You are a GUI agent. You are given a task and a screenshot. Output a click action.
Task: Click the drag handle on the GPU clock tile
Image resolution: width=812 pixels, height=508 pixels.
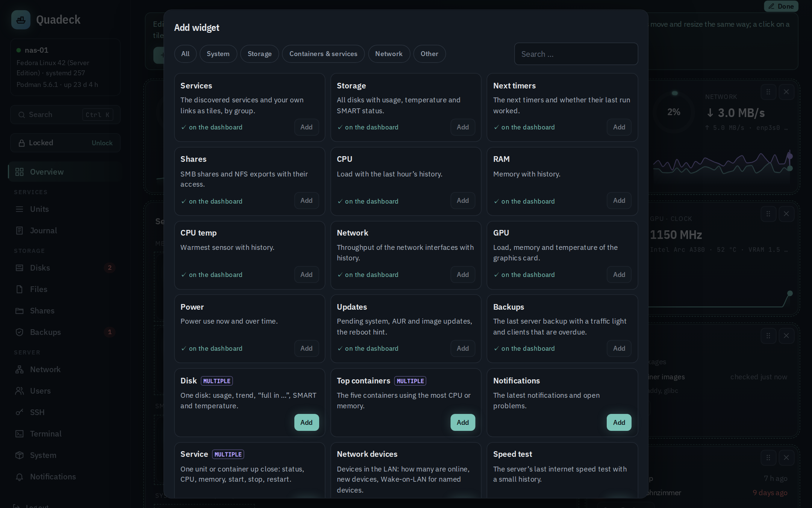tap(768, 214)
